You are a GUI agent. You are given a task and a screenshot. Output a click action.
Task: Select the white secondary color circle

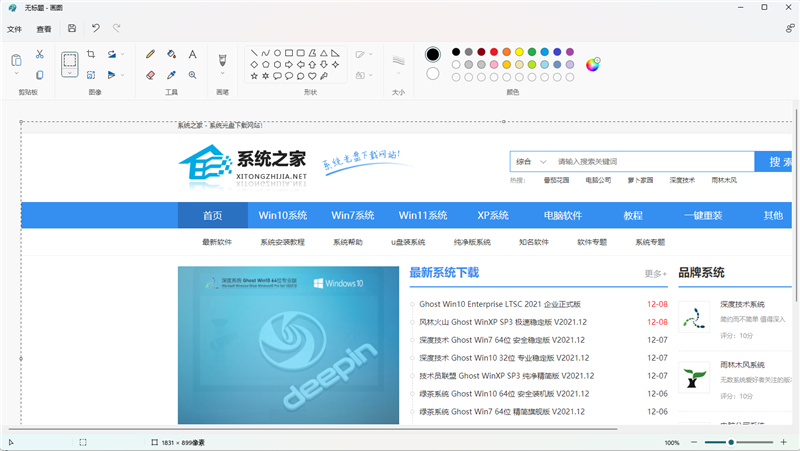[x=433, y=73]
